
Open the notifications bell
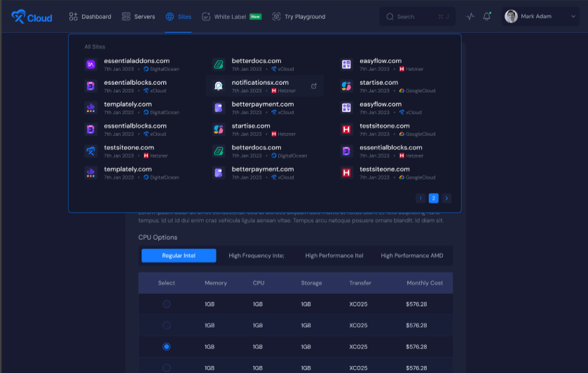click(x=487, y=17)
